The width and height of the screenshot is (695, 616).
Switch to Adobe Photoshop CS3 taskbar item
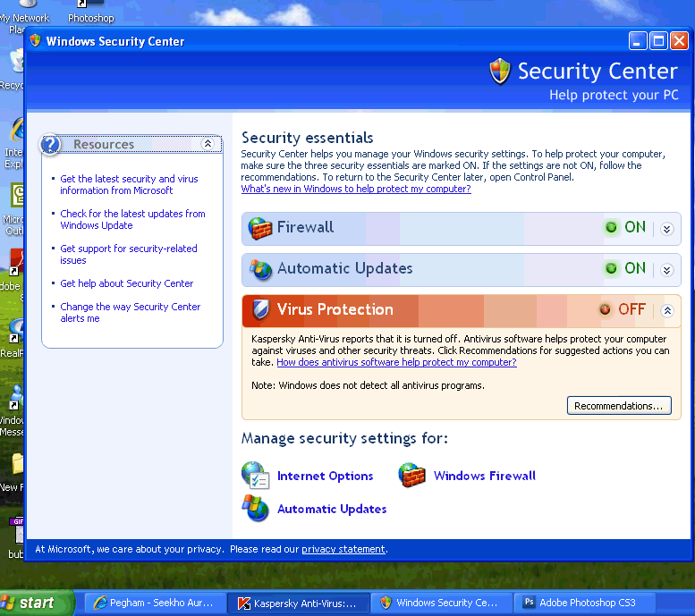click(x=586, y=603)
